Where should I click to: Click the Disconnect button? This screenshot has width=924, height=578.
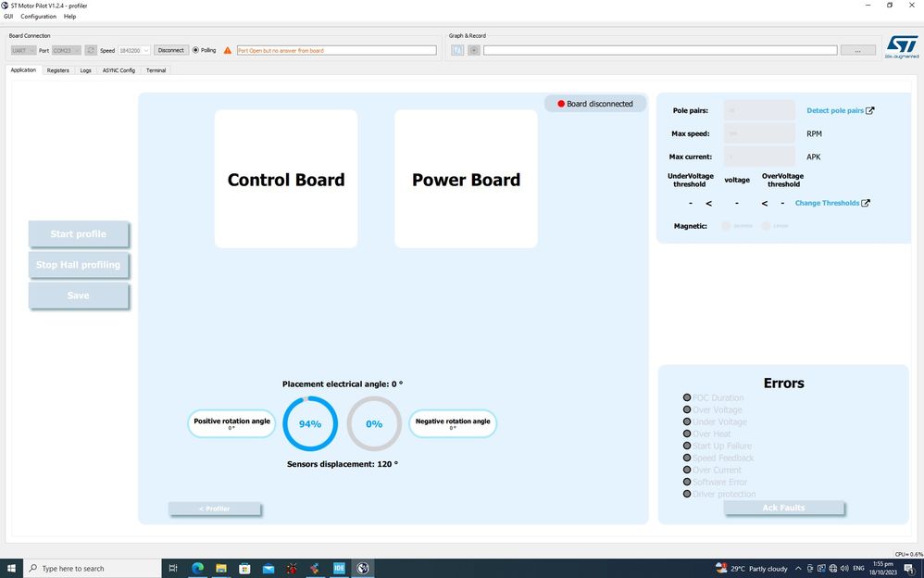[171, 50]
